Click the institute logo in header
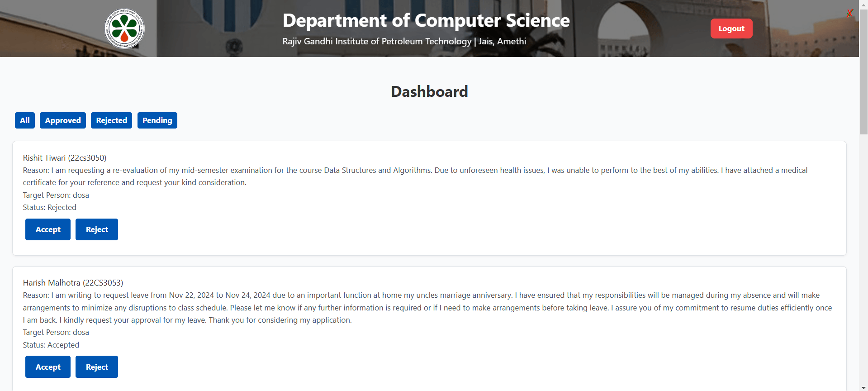This screenshot has height=391, width=868. [x=124, y=29]
